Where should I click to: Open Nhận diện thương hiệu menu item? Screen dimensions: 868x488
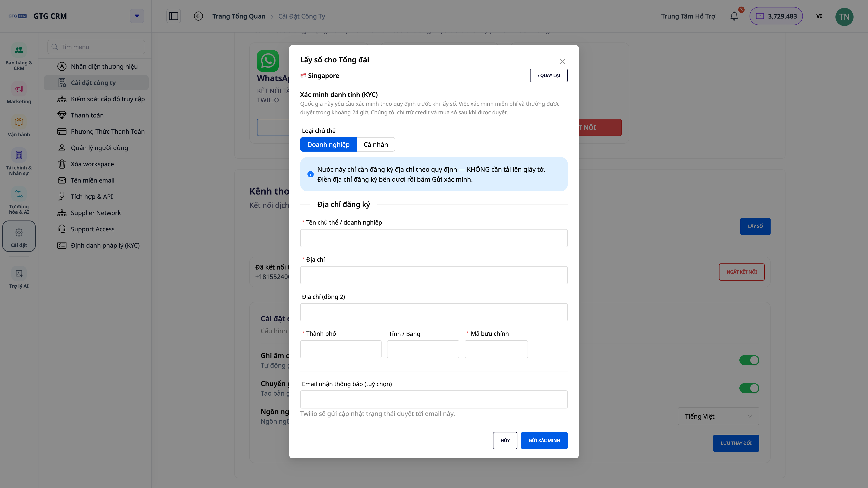(x=96, y=66)
